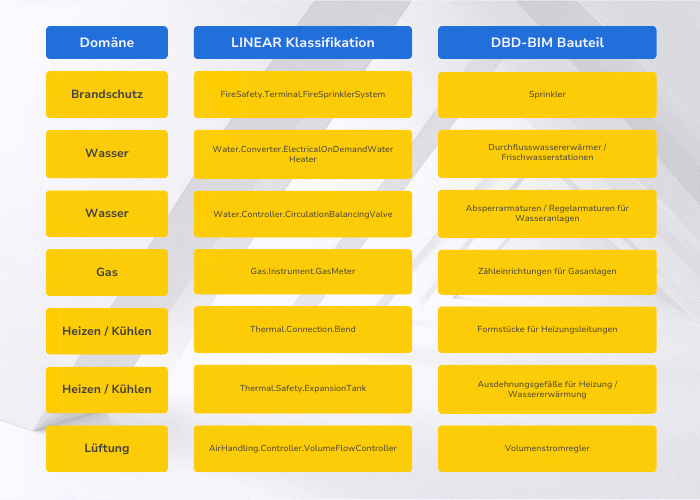Image resolution: width=700 pixels, height=500 pixels.
Task: Select Ausdehnungsgefäße für Heizung / Wassererwärmung cell
Action: point(547,389)
